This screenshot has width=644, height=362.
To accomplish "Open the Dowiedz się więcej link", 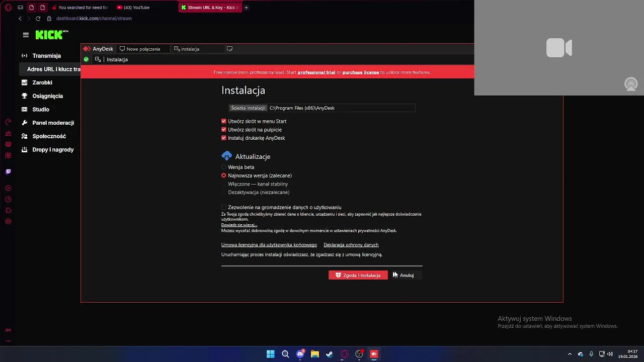I will coord(239,225).
